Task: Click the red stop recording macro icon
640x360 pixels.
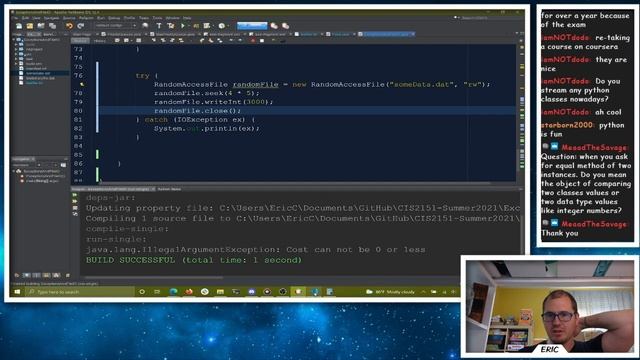Action: [253, 41]
